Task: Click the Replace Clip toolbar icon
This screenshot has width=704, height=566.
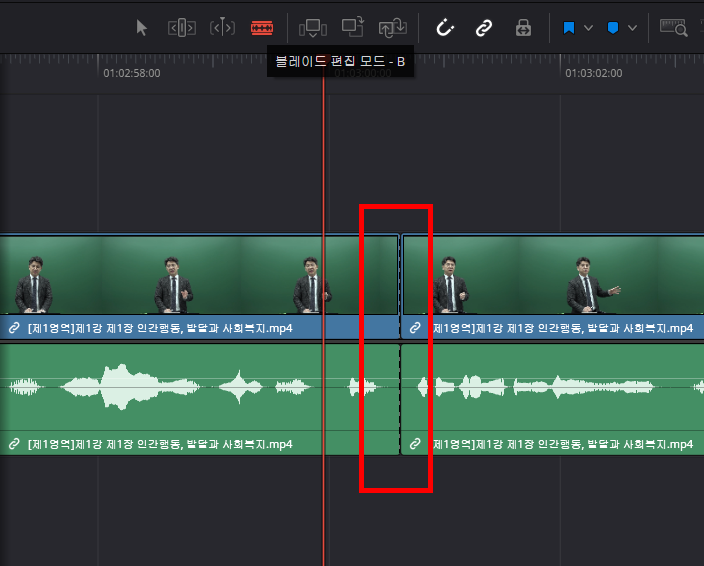Action: coord(392,28)
